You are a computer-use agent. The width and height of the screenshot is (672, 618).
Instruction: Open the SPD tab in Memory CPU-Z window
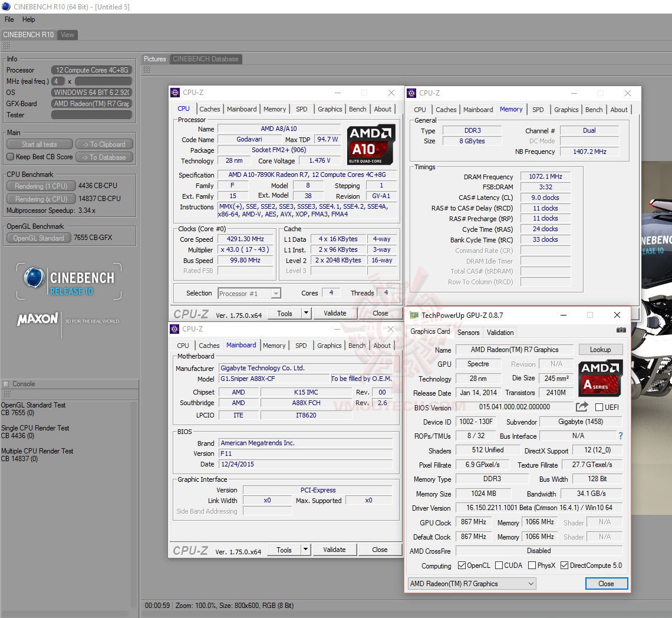pyautogui.click(x=538, y=109)
